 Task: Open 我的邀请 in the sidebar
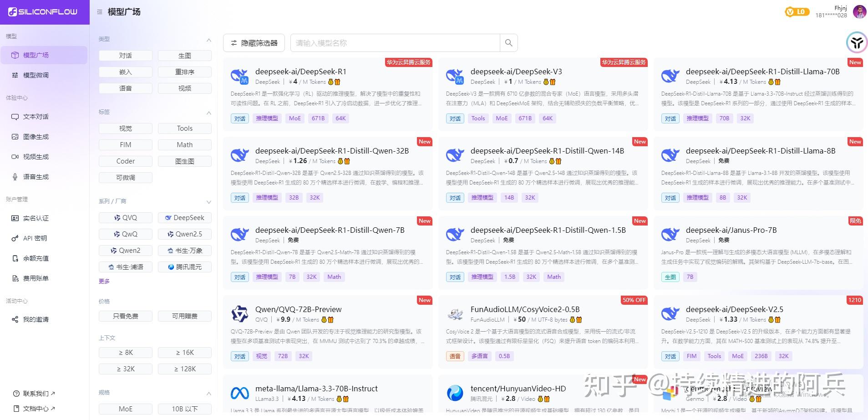44,319
